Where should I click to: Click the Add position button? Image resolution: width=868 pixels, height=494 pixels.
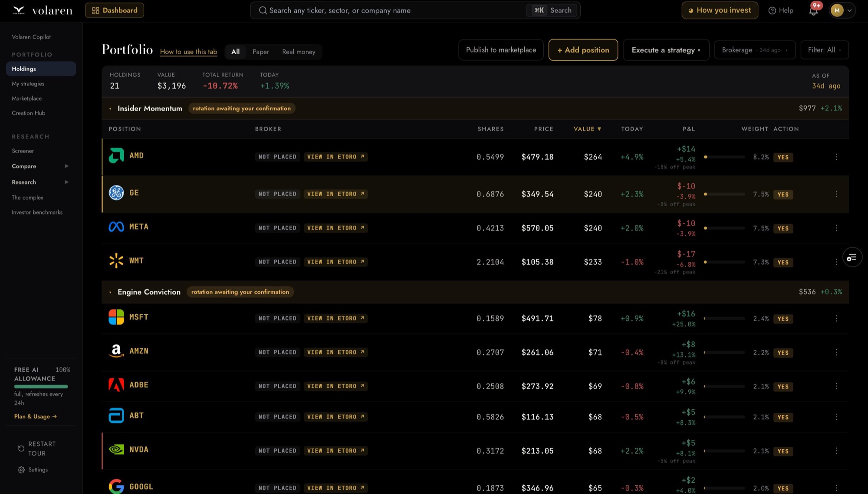tap(583, 50)
